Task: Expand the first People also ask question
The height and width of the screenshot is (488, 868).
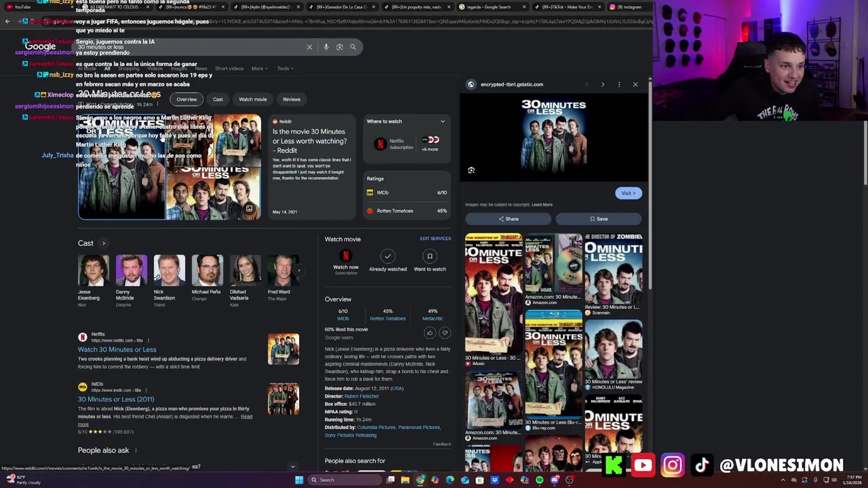Action: click(x=292, y=466)
